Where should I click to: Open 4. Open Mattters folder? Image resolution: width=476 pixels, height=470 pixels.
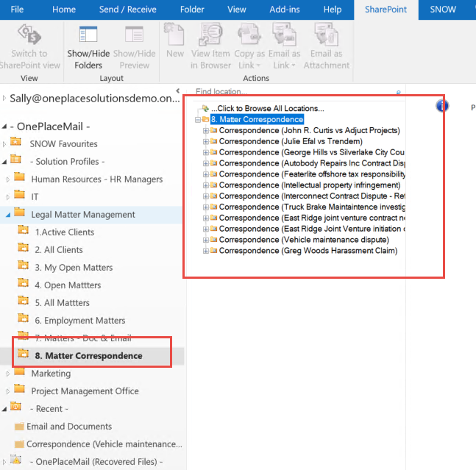click(68, 285)
